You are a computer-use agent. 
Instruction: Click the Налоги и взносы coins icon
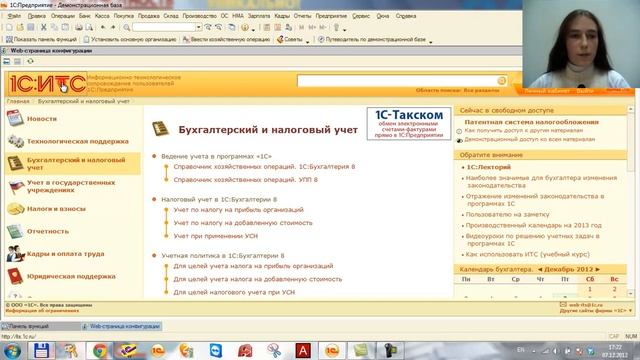pos(16,209)
